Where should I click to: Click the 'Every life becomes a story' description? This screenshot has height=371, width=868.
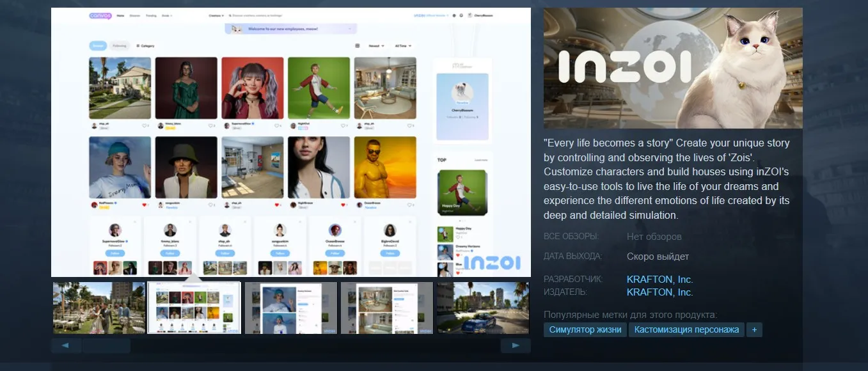tap(667, 179)
